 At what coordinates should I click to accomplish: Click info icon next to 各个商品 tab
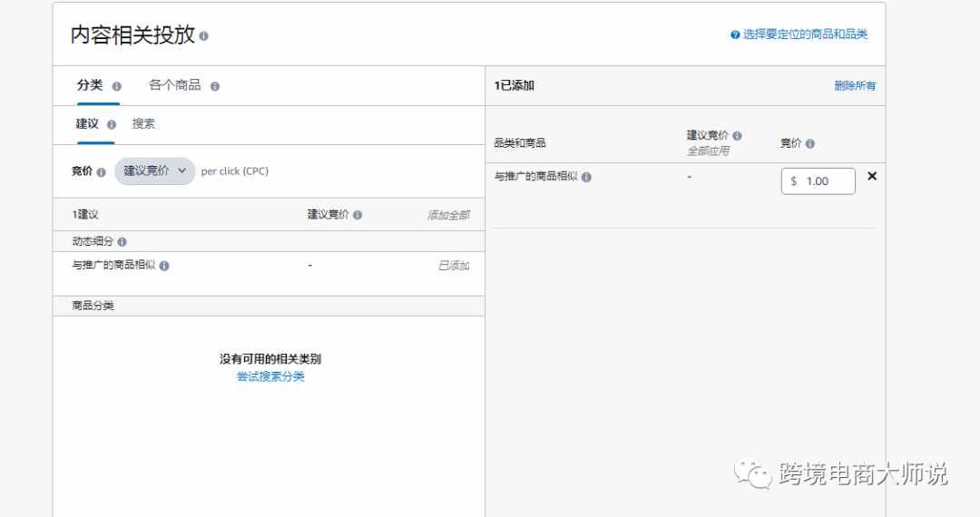click(x=215, y=86)
